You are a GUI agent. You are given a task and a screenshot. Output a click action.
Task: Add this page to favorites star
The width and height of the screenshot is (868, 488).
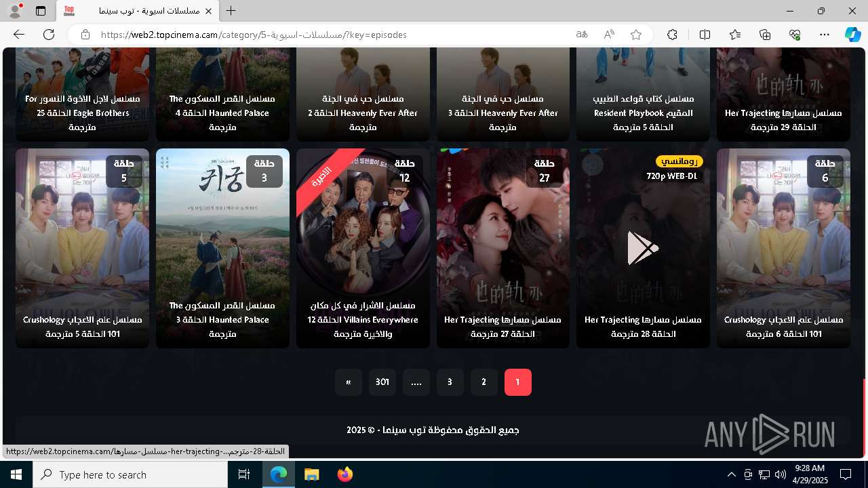point(636,35)
